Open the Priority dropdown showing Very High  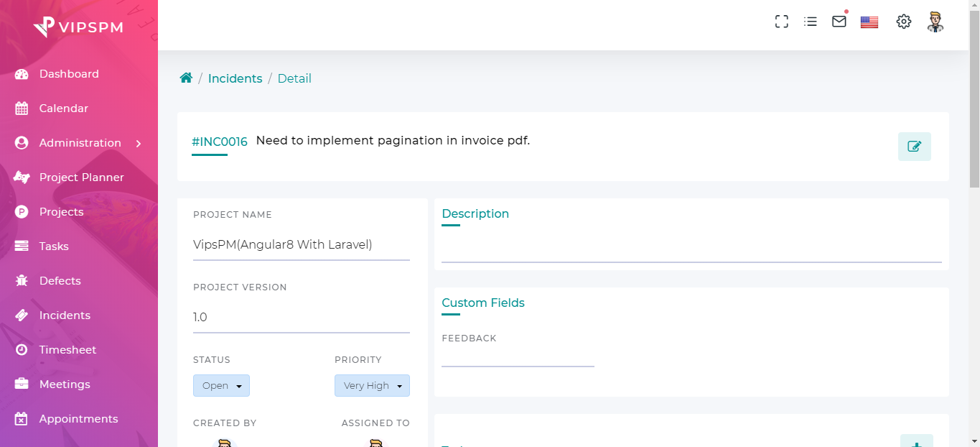[372, 386]
